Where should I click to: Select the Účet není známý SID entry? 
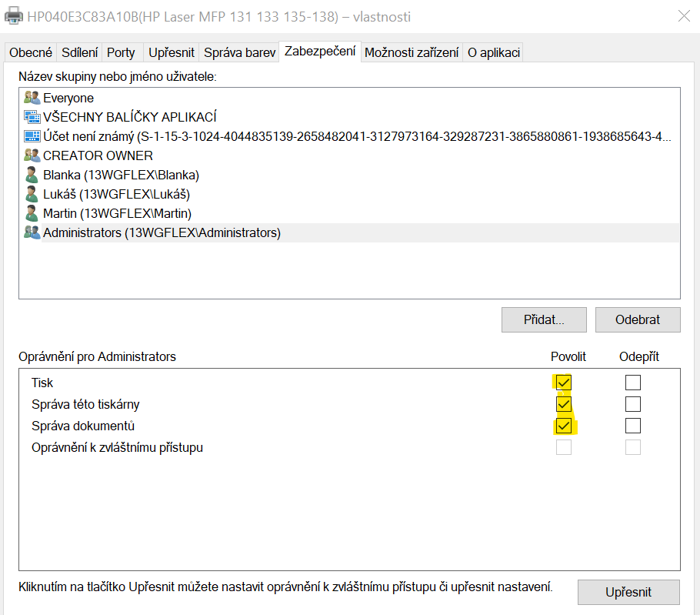tap(351, 135)
